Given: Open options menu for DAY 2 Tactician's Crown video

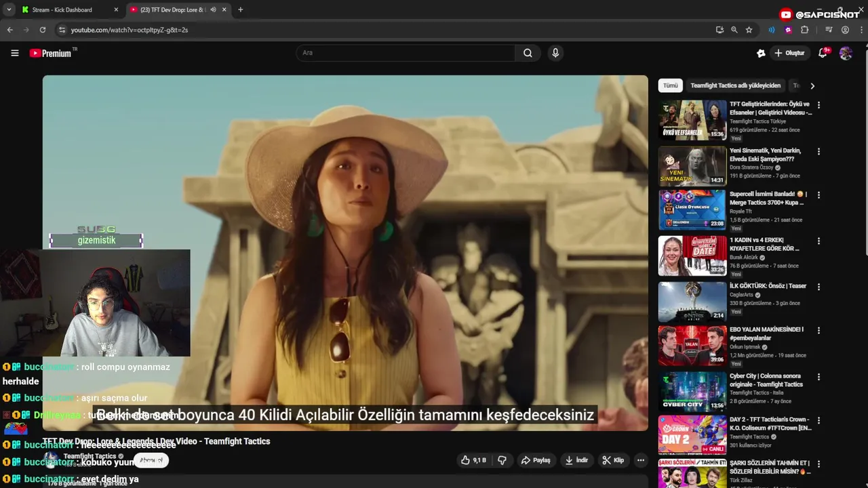Looking at the screenshot, I should tap(818, 420).
